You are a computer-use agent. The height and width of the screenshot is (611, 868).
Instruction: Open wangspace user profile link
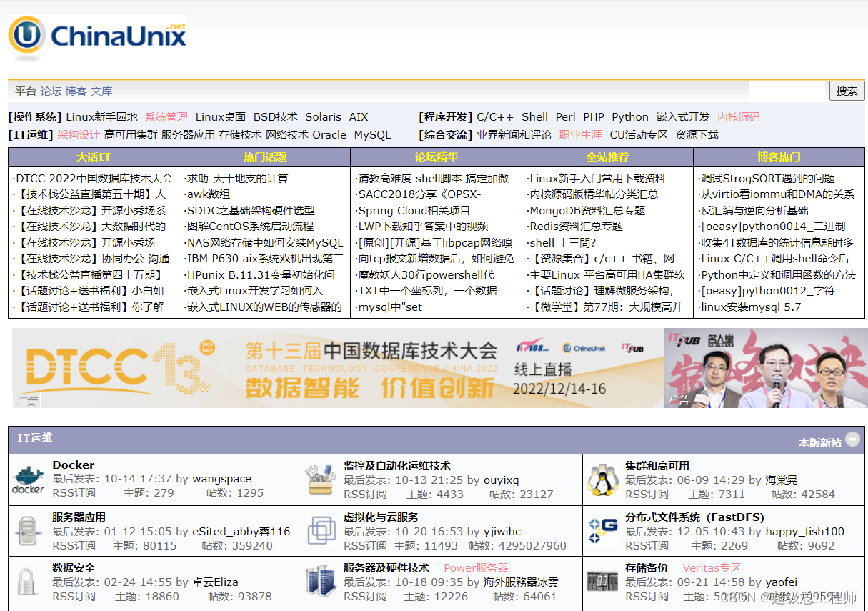click(x=221, y=479)
